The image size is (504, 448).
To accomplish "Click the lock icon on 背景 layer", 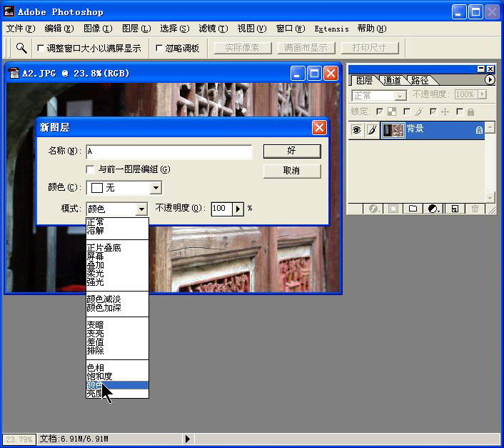I will (x=479, y=130).
